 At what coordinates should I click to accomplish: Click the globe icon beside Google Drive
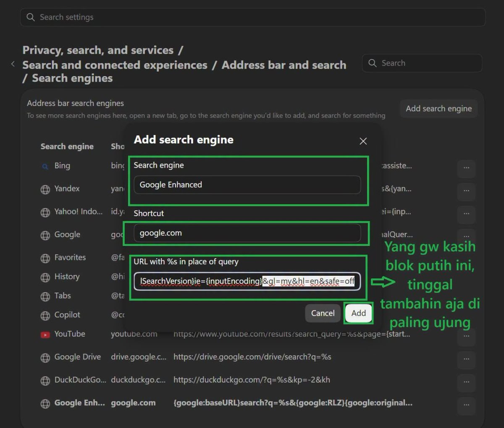click(45, 358)
